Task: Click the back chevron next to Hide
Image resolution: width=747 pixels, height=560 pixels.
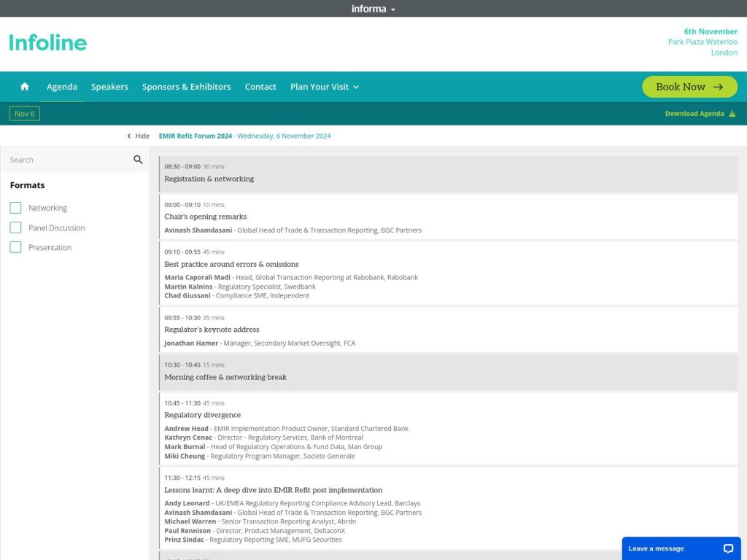Action: (x=128, y=136)
